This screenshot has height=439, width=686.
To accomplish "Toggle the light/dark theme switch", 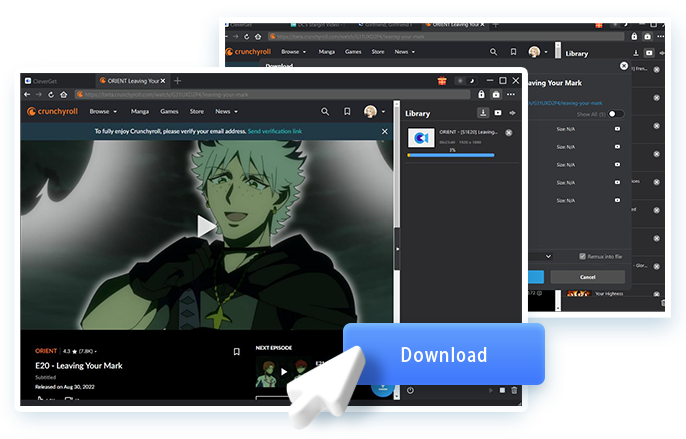I will tap(466, 81).
